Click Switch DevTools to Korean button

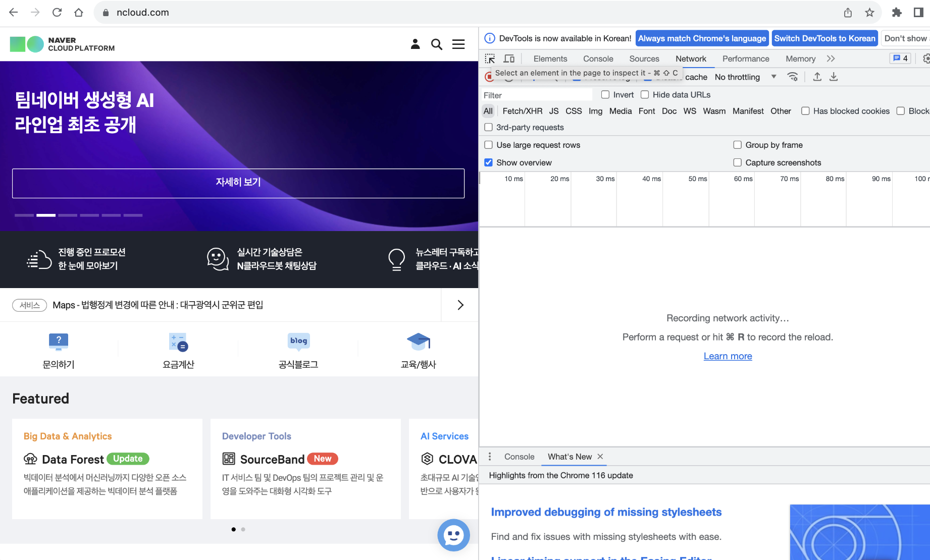pyautogui.click(x=824, y=38)
